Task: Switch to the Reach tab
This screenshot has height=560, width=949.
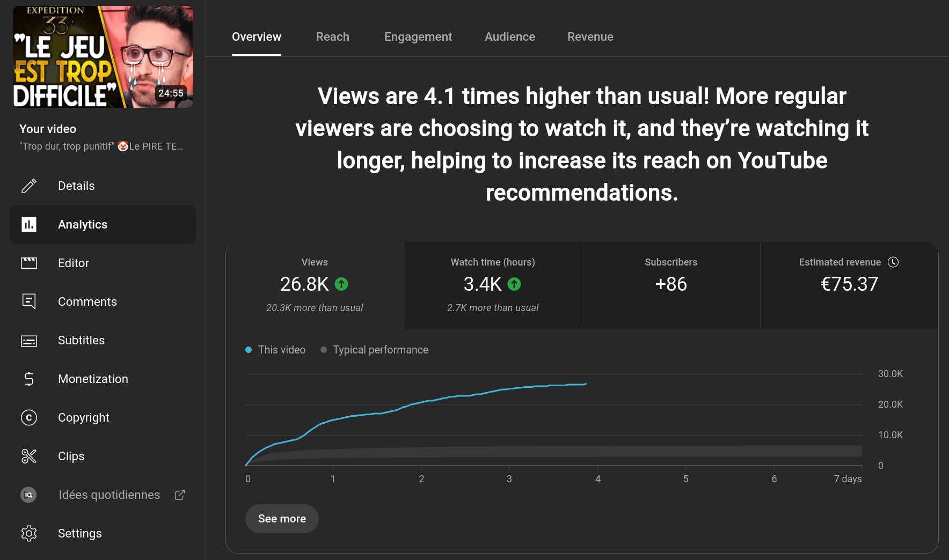Action: coord(333,36)
